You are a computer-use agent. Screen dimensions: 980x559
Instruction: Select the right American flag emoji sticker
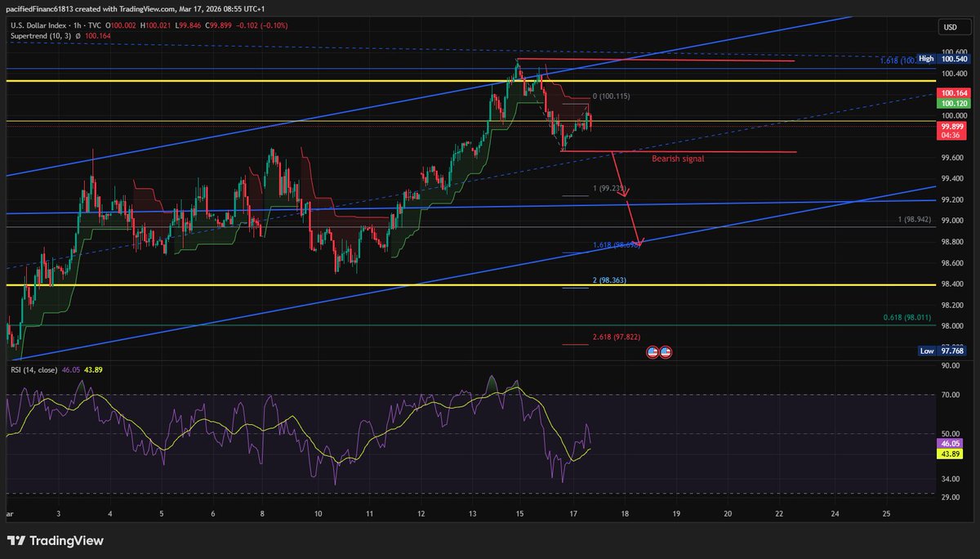(x=666, y=351)
